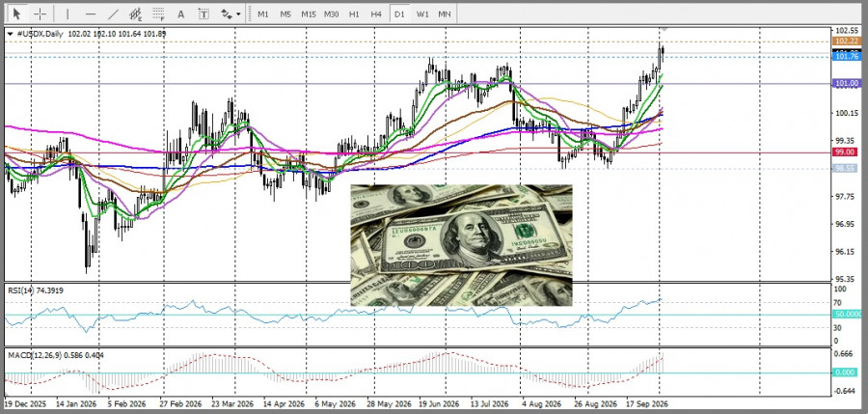
Task: Click the triangle before #USDX,Daily title
Action: (x=10, y=34)
